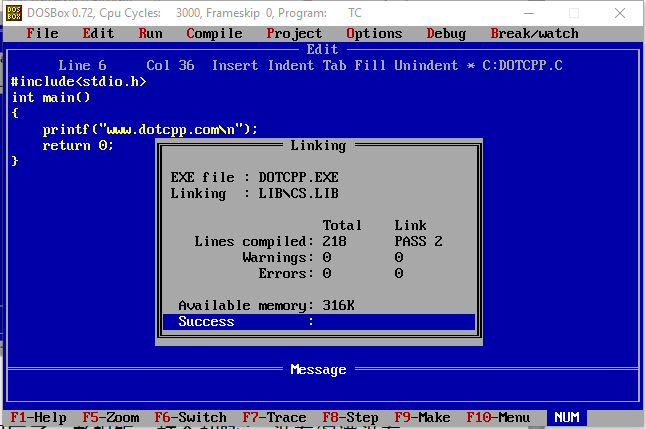Open the Run menu

150,33
